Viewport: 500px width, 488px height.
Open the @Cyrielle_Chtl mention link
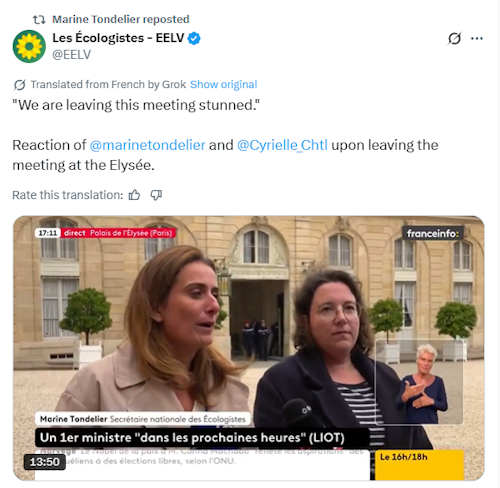282,145
